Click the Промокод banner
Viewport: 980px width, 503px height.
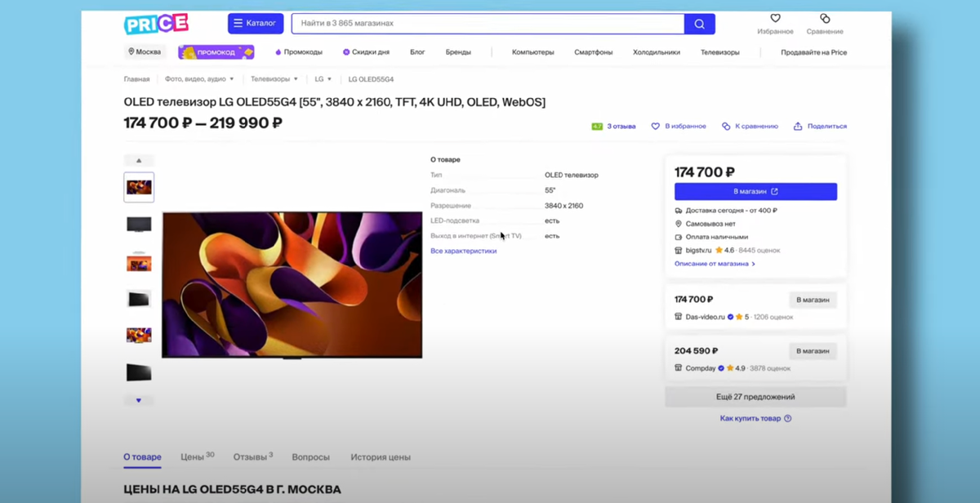tap(216, 52)
